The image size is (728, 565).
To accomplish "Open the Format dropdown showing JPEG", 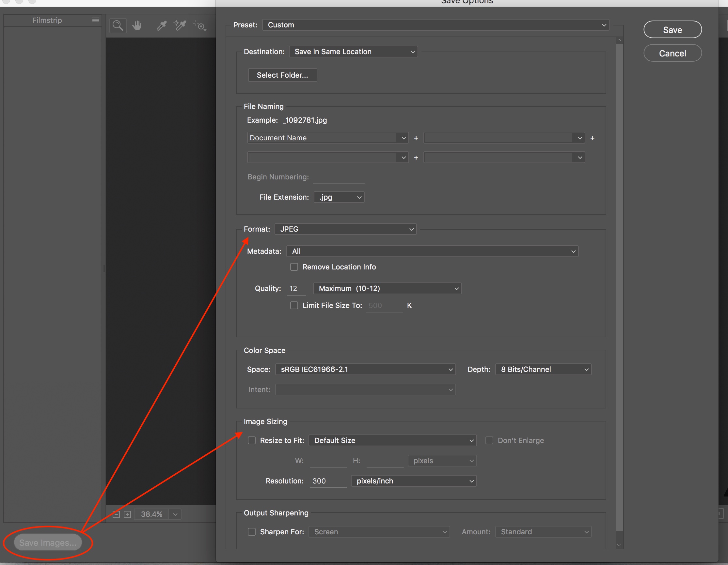I will pos(345,229).
